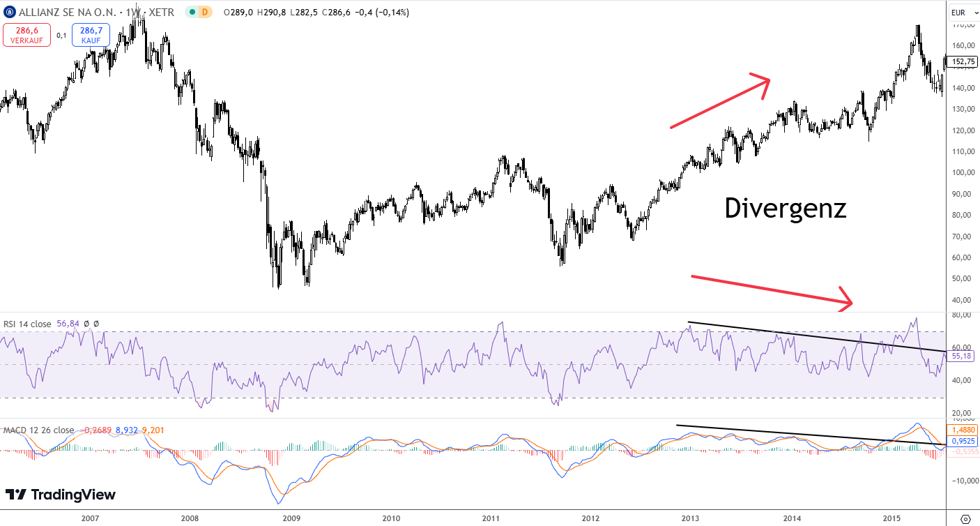
Task: Select the MACD 12 26 close indicator legend
Action: pos(38,430)
